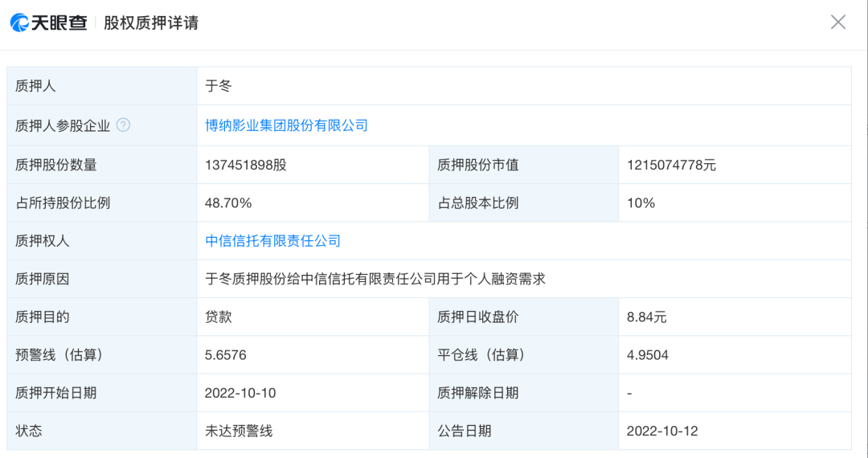Click the 股权质押详请 title text
The image size is (868, 458).
point(151,22)
